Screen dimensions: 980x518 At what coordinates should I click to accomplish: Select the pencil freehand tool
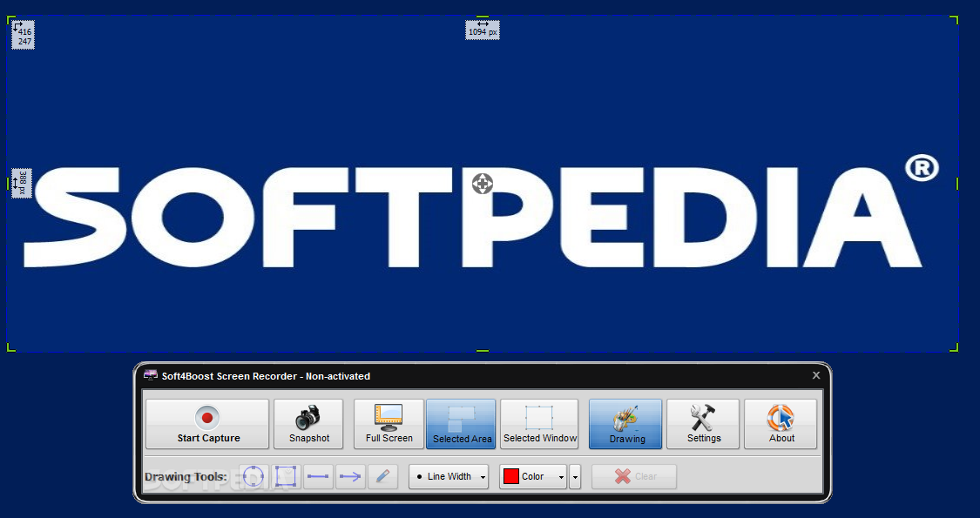click(383, 477)
